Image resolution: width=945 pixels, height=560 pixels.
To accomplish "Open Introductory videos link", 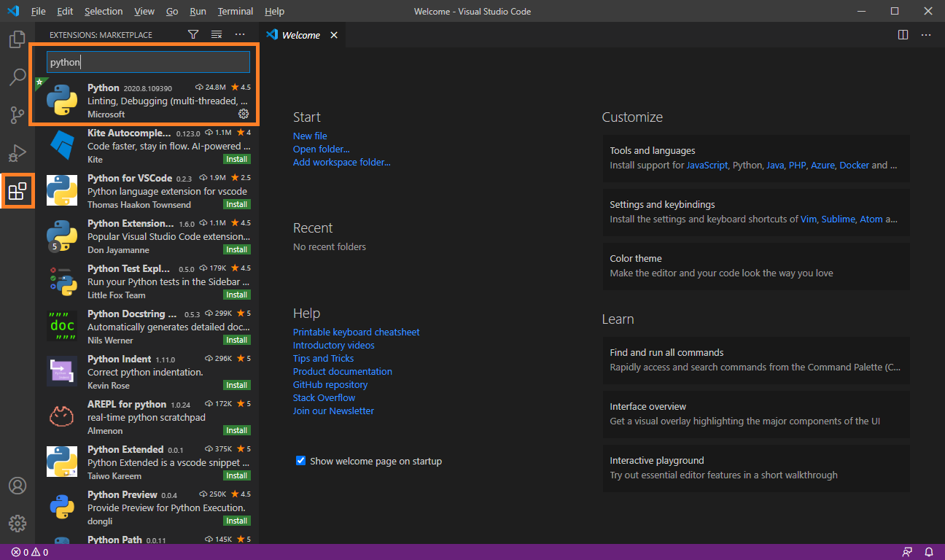I will coord(334,345).
